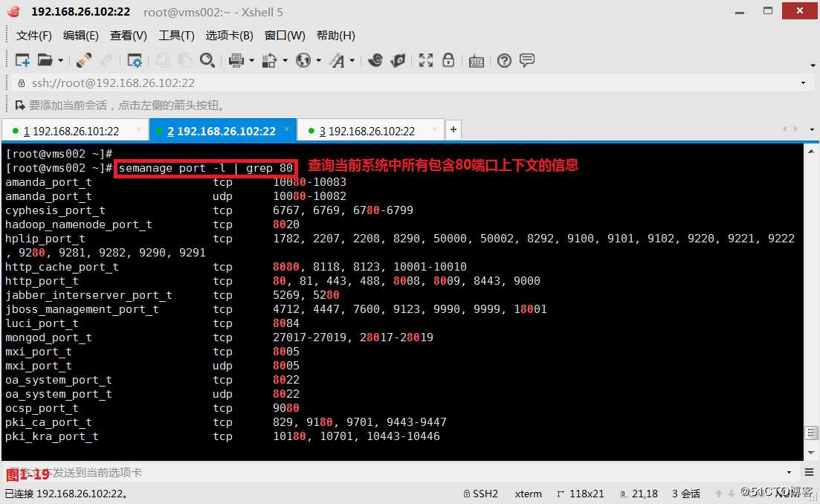This screenshot has height=504, width=820.
Task: Click 3 会话 in the status bar
Action: [x=686, y=494]
